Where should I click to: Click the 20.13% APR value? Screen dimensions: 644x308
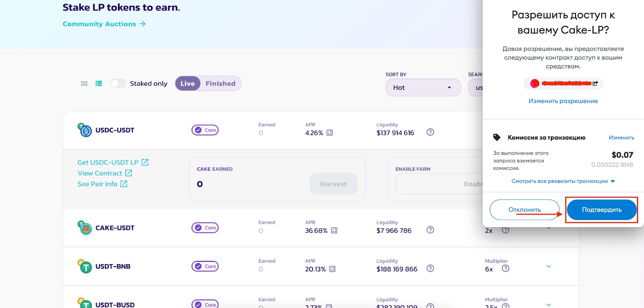tap(316, 269)
